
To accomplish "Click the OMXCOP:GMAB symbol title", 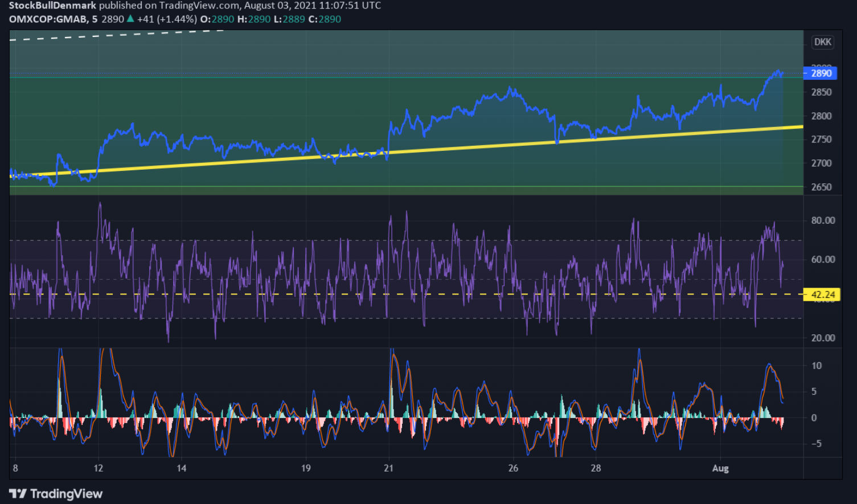I will tap(48, 19).
